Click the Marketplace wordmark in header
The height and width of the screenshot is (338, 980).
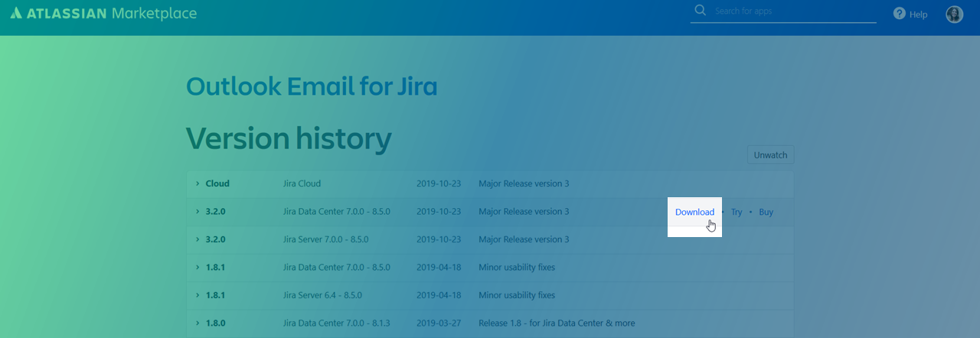[153, 14]
